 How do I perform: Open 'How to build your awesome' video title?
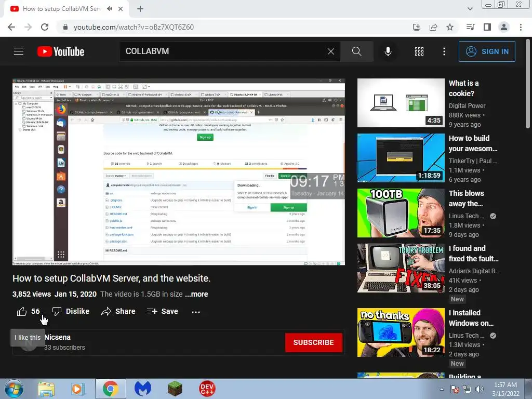[473, 143]
